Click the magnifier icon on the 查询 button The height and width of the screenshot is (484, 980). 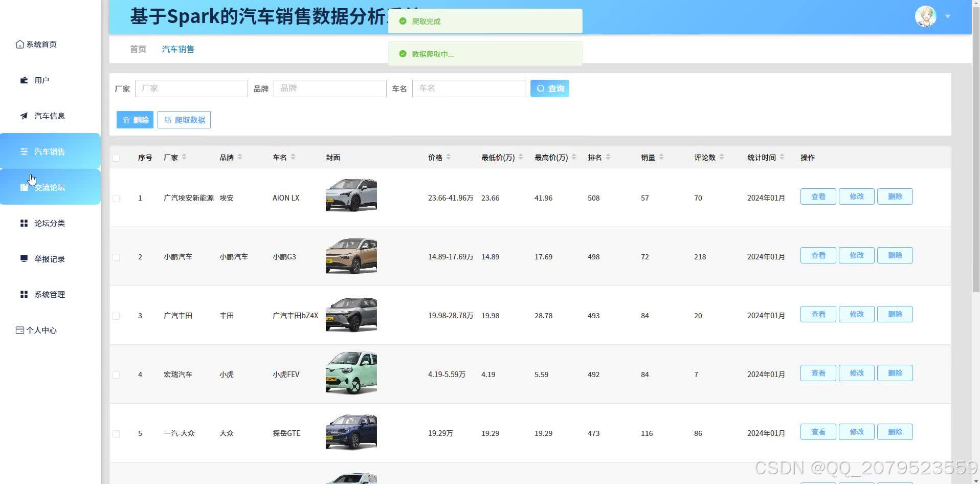(541, 89)
